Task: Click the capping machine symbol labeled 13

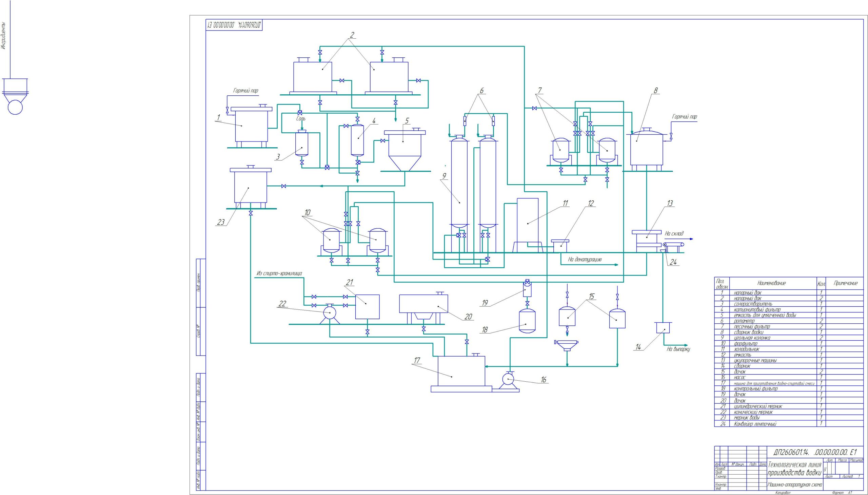Action: (x=647, y=241)
